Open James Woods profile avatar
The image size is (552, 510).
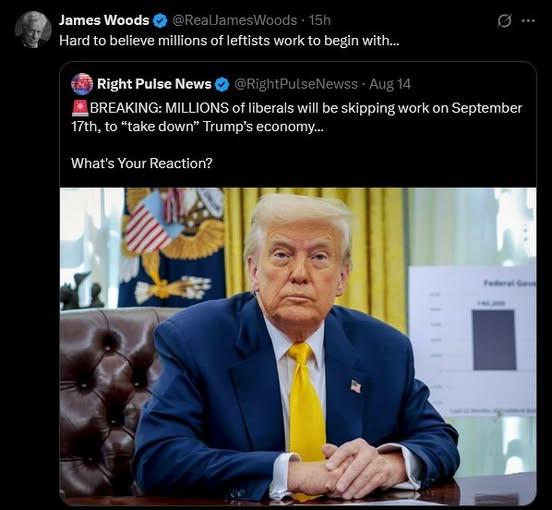click(33, 29)
